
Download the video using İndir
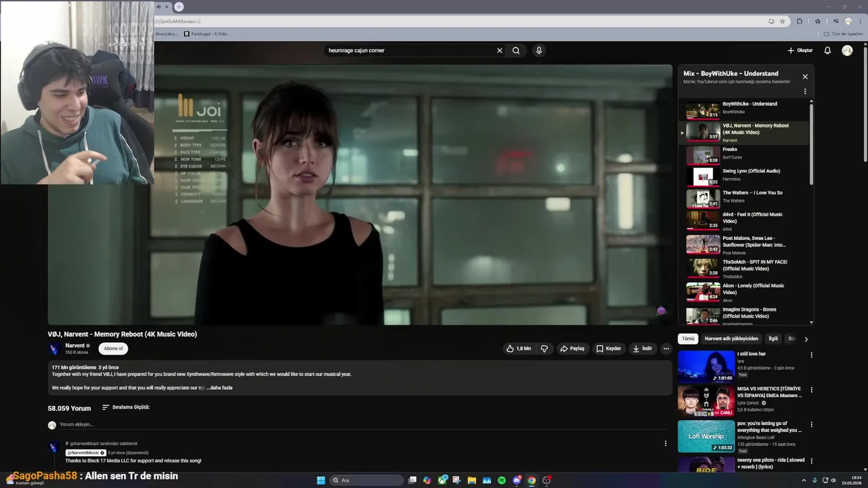point(642,348)
